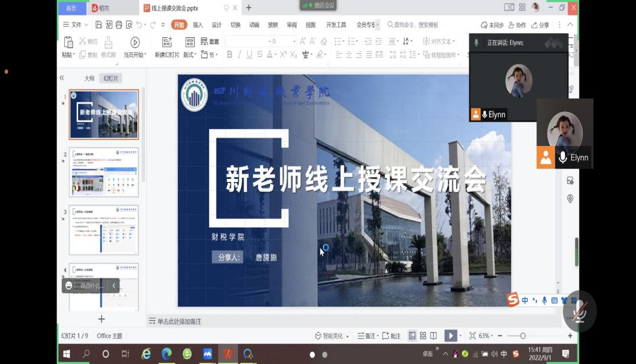Click the 协作 (Collaborate) button
Viewport: 636px width, 364px height.
click(517, 25)
